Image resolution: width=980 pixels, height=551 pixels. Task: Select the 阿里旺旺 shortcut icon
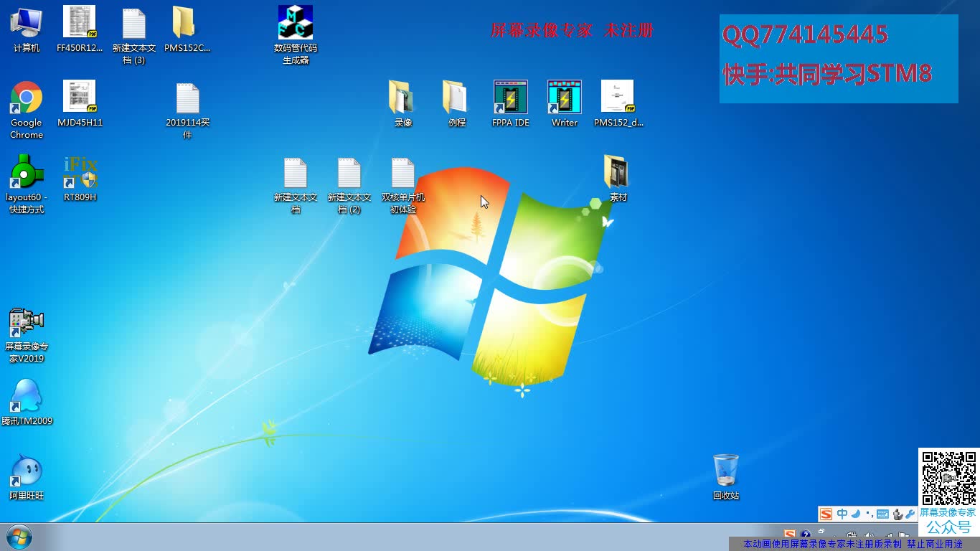(27, 477)
